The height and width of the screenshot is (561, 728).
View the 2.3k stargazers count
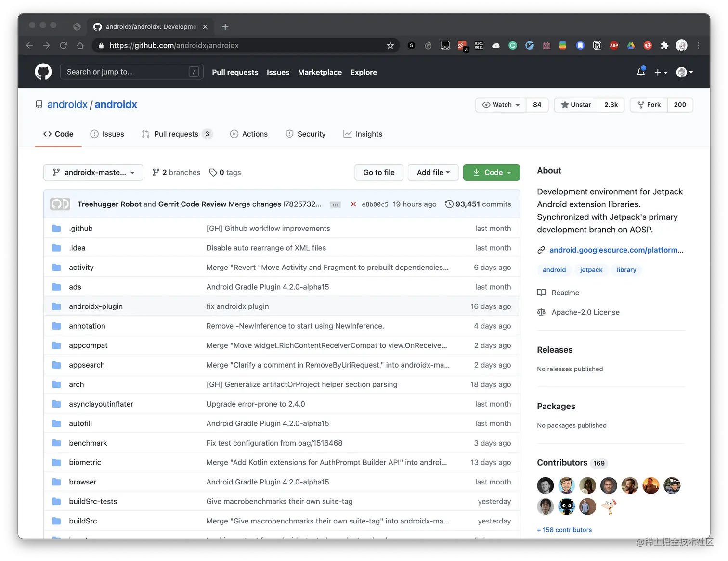pos(611,105)
